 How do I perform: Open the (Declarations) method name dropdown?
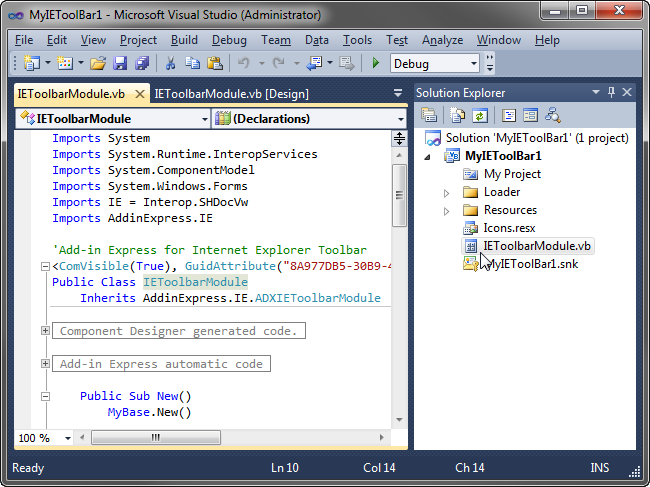pos(400,119)
